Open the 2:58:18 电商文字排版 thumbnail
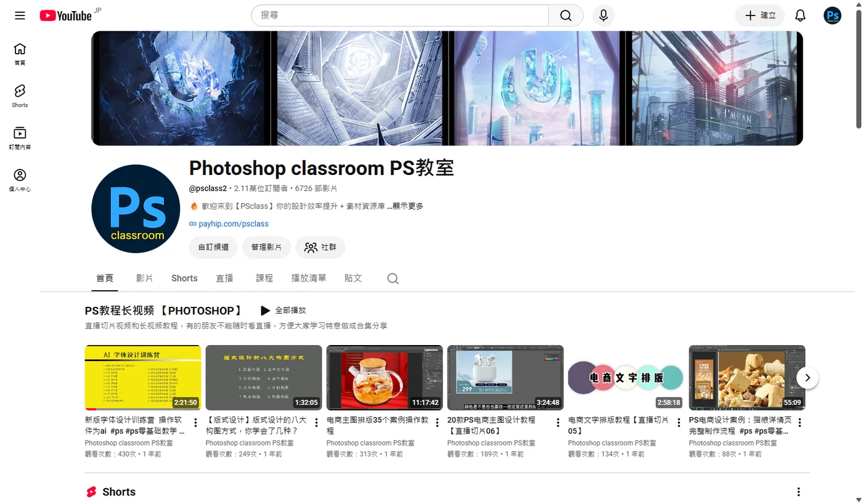 (626, 378)
